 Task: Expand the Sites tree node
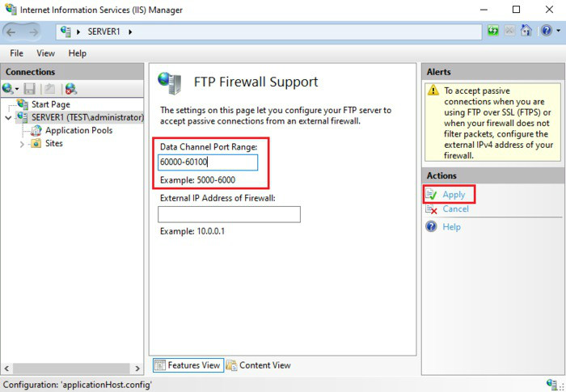click(x=22, y=144)
